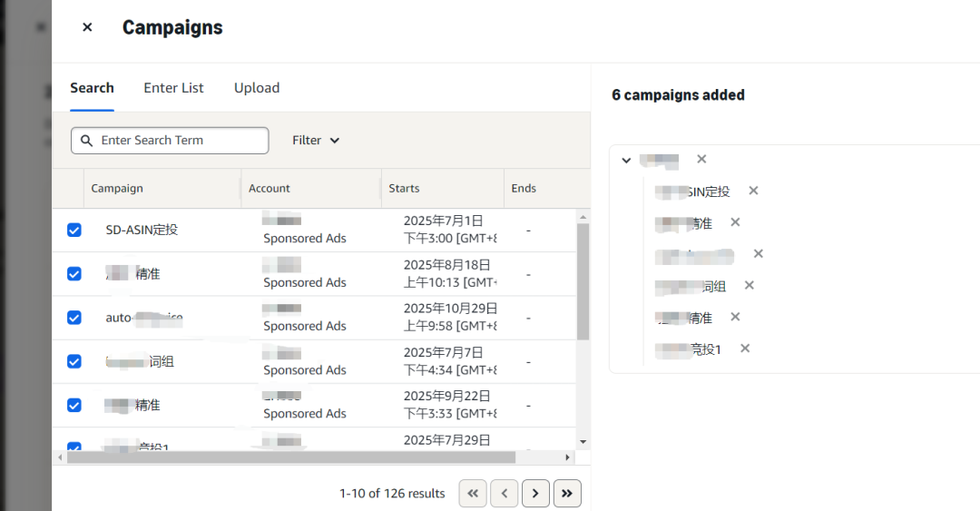Go to the next results page
The image size is (980, 511).
tap(535, 493)
